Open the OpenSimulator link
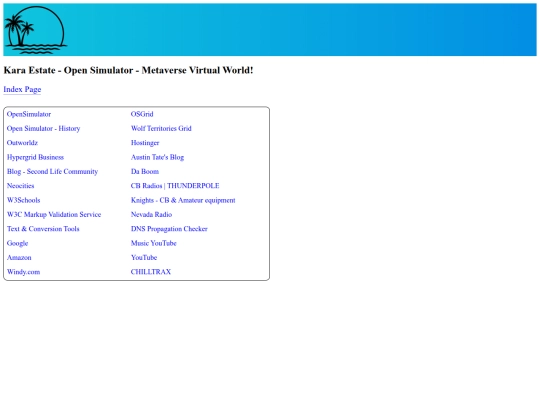The width and height of the screenshot is (540, 405). click(x=29, y=114)
